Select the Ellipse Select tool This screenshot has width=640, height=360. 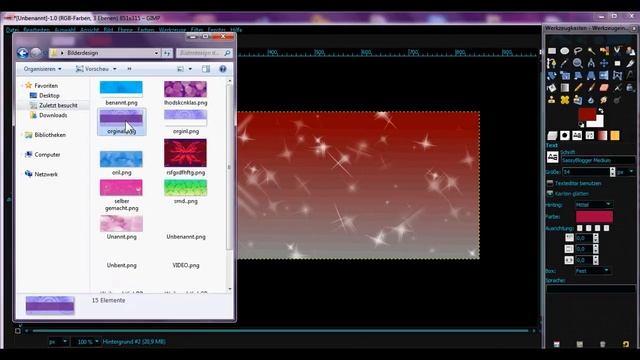click(564, 51)
